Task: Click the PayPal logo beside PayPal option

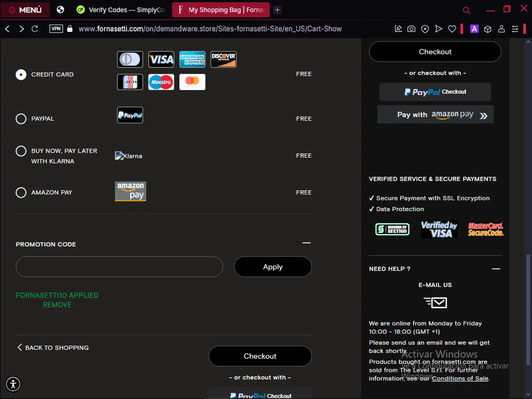Action: tap(130, 115)
